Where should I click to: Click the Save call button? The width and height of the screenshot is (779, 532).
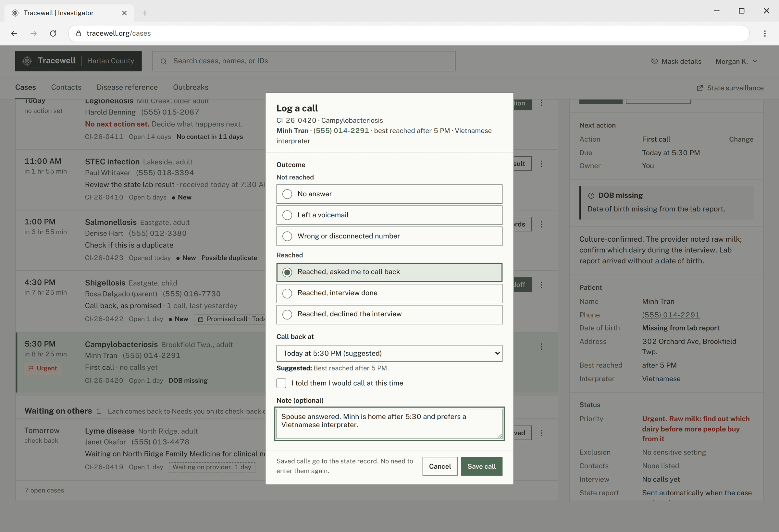481,466
